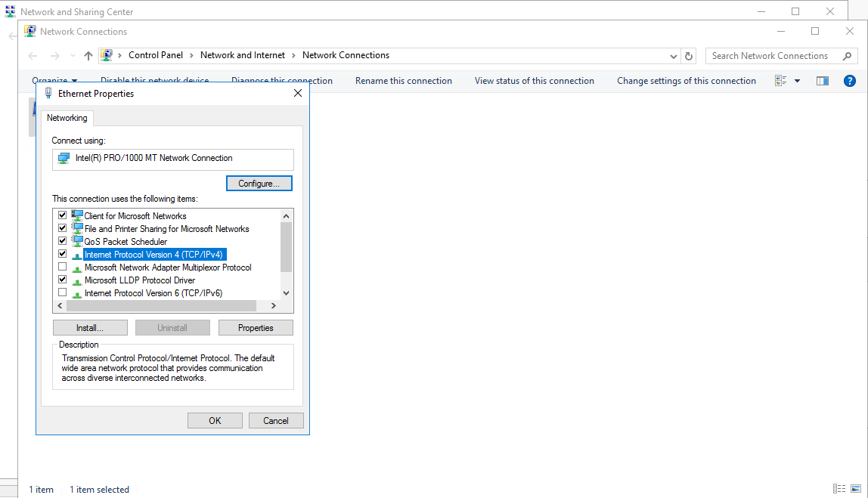Cancel the Ethernet Properties dialog
The image size is (868, 498).
276,420
